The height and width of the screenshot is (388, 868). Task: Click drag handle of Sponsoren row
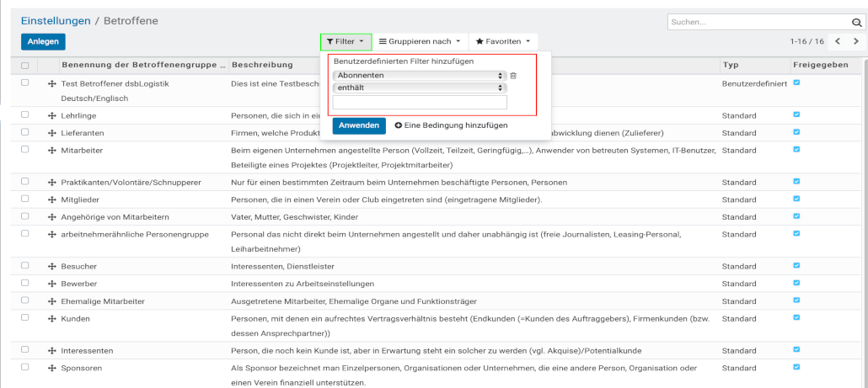coord(52,369)
